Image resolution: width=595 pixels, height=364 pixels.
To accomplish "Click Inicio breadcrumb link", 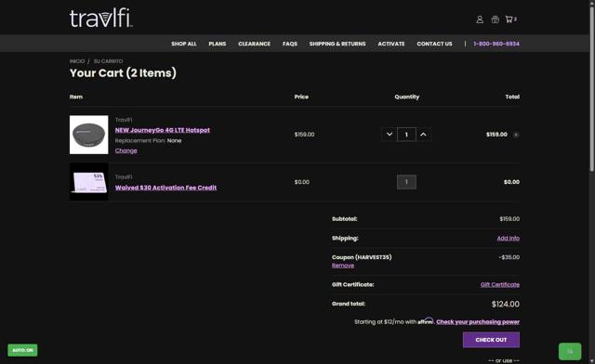I will pos(77,61).
